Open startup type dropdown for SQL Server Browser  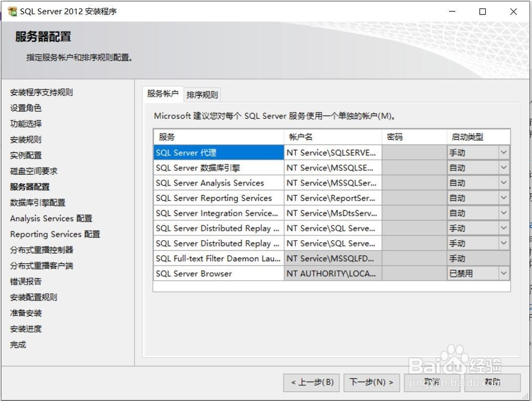(503, 273)
